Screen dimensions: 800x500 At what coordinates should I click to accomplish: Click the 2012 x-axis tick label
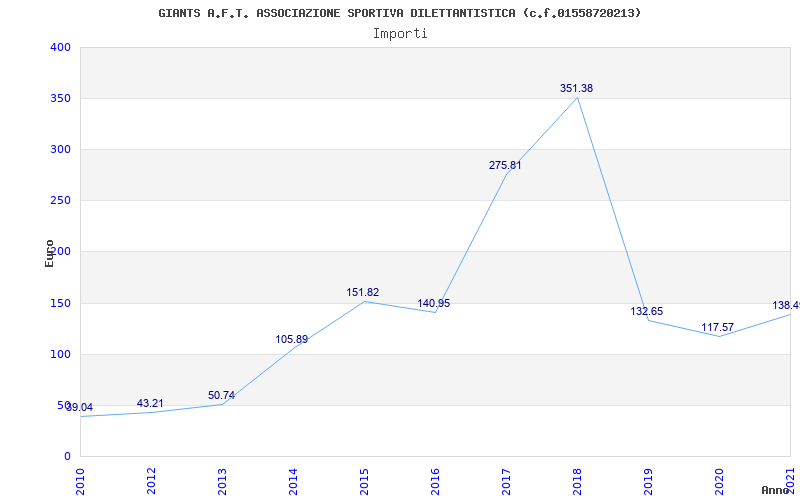point(151,480)
